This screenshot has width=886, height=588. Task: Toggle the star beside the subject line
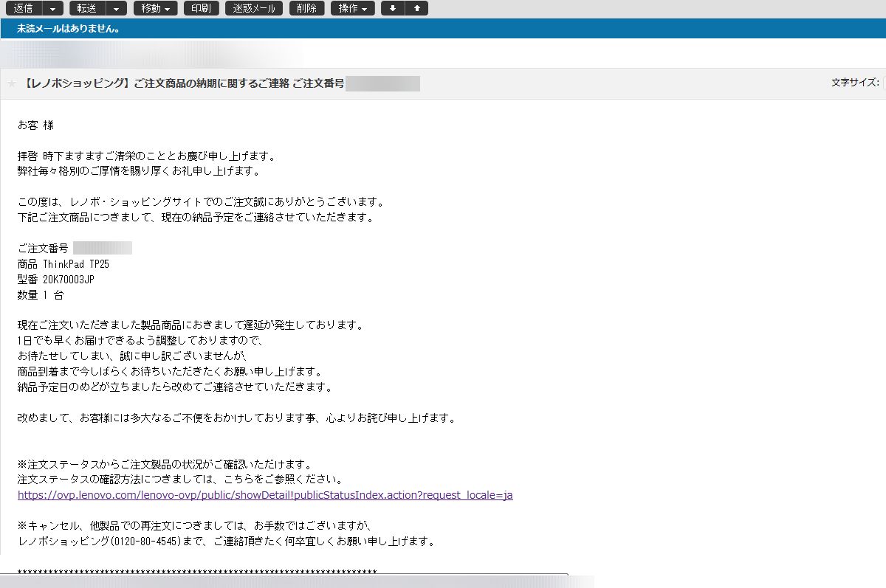click(x=11, y=84)
